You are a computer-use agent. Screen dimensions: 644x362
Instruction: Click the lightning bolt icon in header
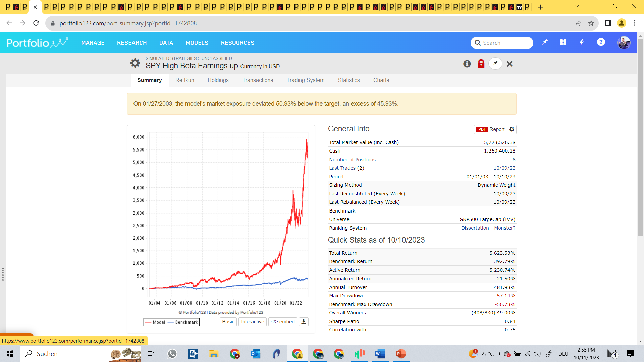coord(582,42)
